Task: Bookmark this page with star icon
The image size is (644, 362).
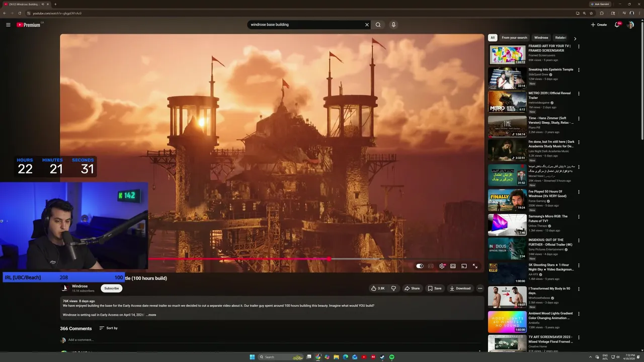Action: tap(591, 13)
